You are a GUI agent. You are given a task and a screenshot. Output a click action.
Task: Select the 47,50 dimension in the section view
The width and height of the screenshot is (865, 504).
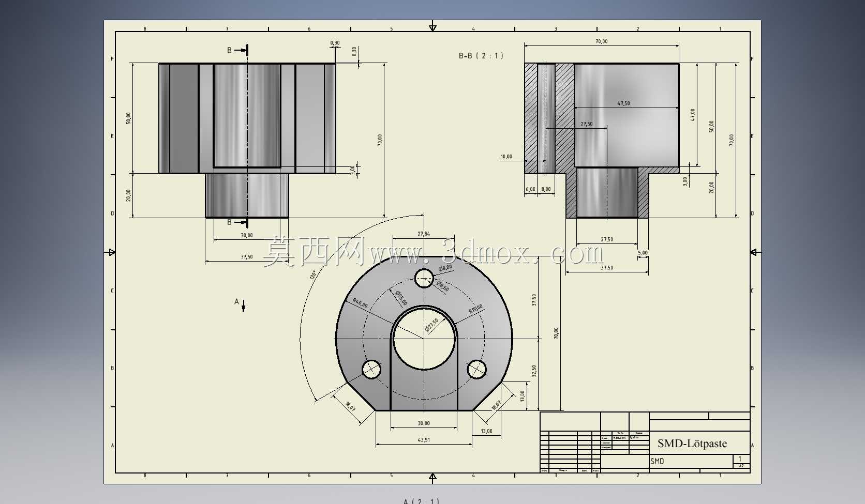tap(623, 103)
